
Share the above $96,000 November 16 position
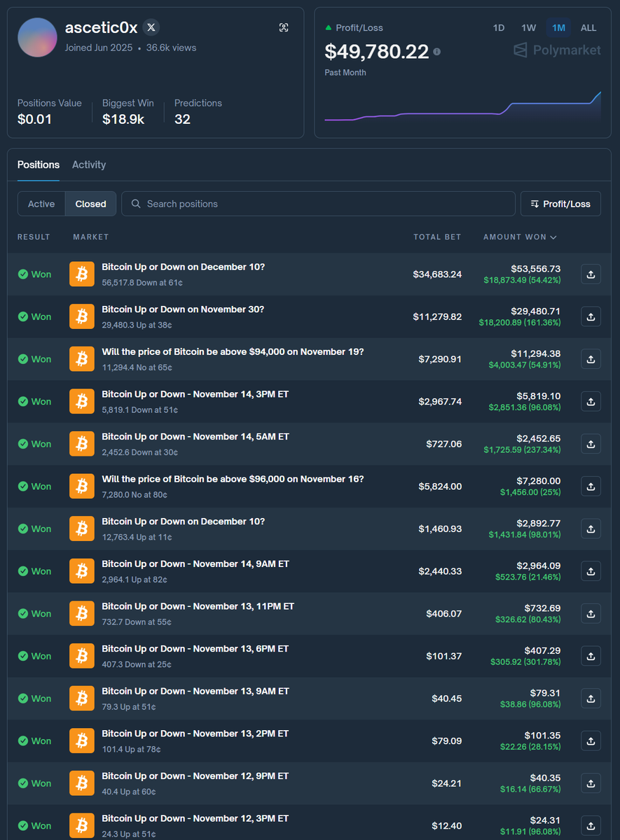591,486
